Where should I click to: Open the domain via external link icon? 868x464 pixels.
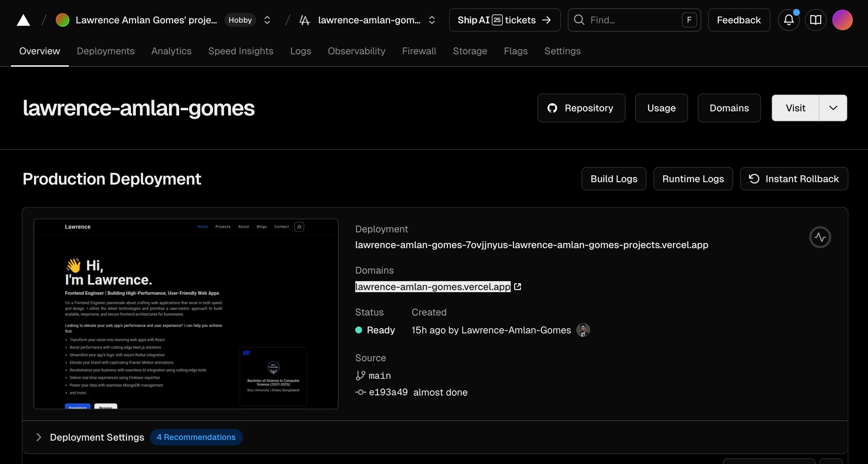coord(518,287)
